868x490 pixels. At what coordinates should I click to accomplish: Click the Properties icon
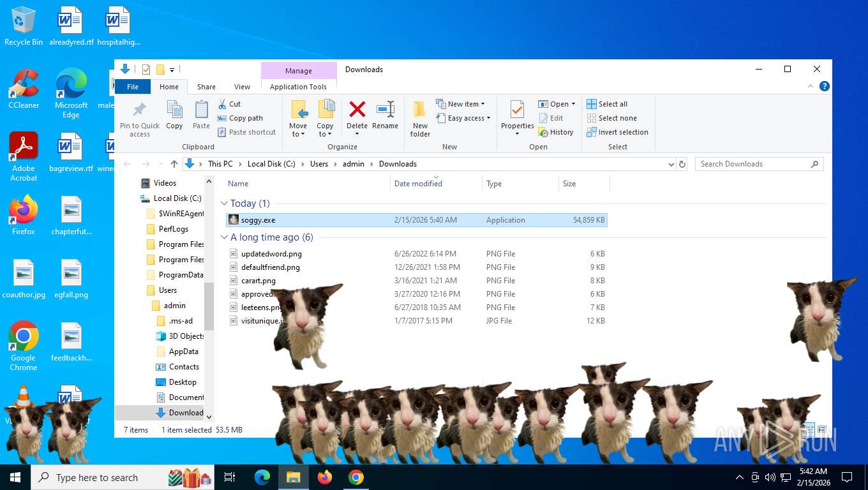coord(518,109)
